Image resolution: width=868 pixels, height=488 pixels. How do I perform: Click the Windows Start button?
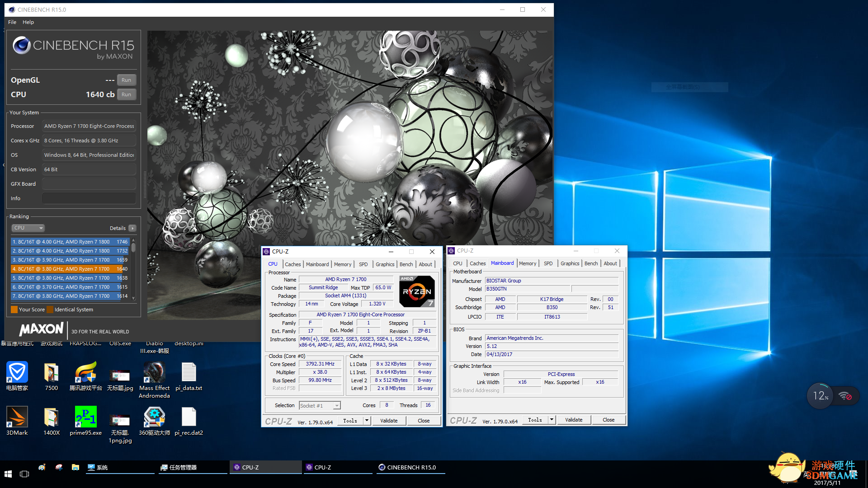[x=8, y=474]
